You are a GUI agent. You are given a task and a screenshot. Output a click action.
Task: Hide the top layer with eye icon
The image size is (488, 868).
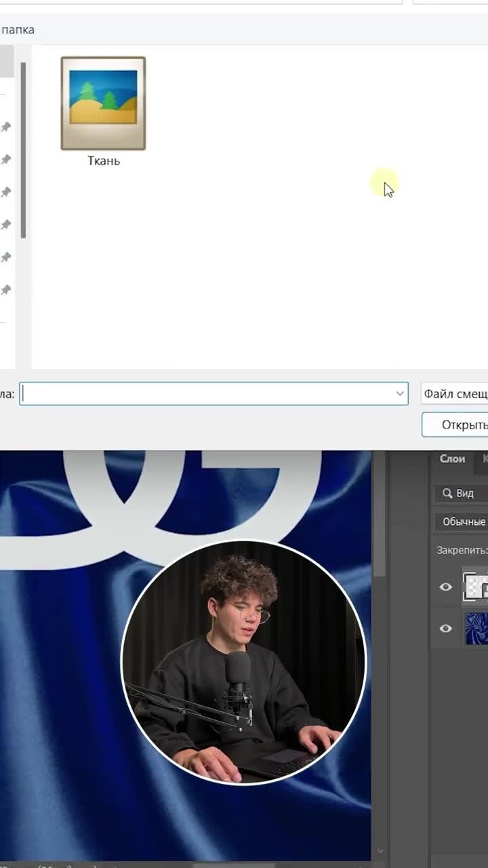tap(445, 587)
